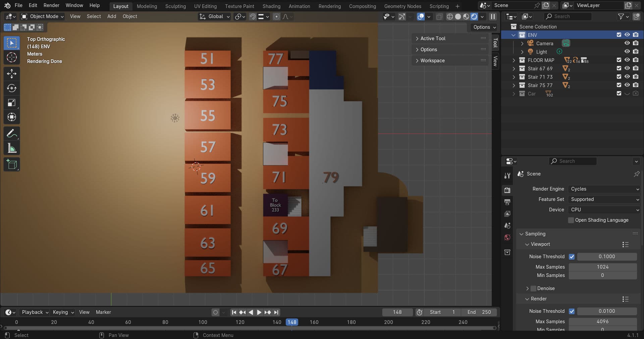The width and height of the screenshot is (644, 339).
Task: Switch to rendered viewport shading
Action: [x=474, y=16]
